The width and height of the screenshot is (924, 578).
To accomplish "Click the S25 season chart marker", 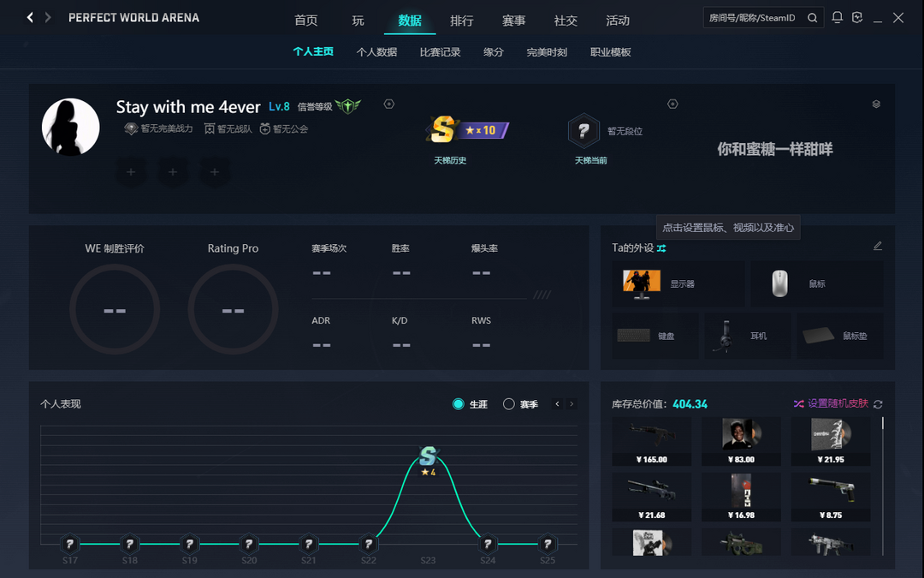I will pos(548,544).
